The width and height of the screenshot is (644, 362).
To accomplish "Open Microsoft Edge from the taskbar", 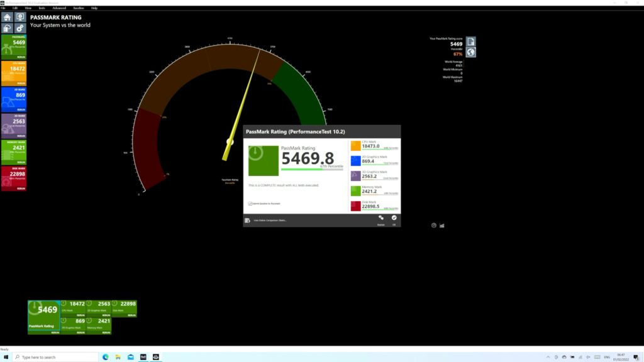I will coord(106,357).
